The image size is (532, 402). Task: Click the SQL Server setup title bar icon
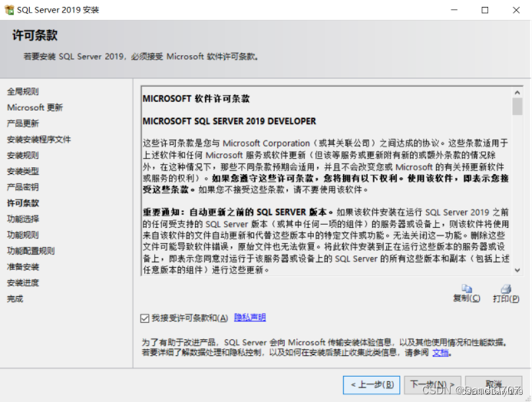(9, 10)
